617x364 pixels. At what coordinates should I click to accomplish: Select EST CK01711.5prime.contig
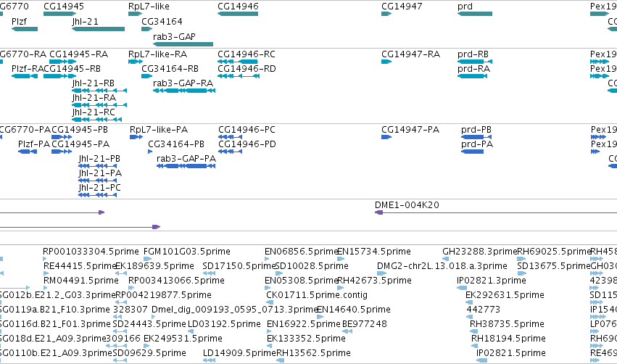317,295
